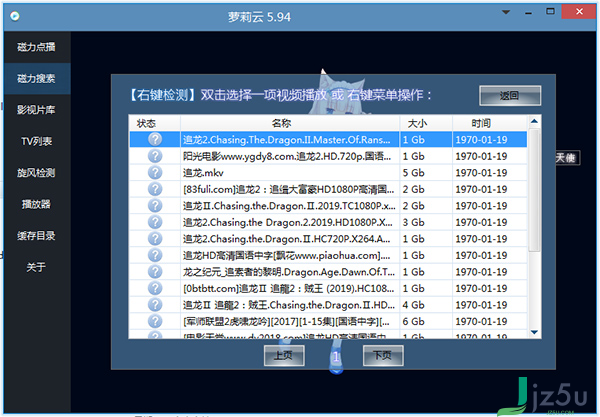Click status icon of 追龙II 追龍2 4 Gb row
600x417 pixels.
coord(155,305)
